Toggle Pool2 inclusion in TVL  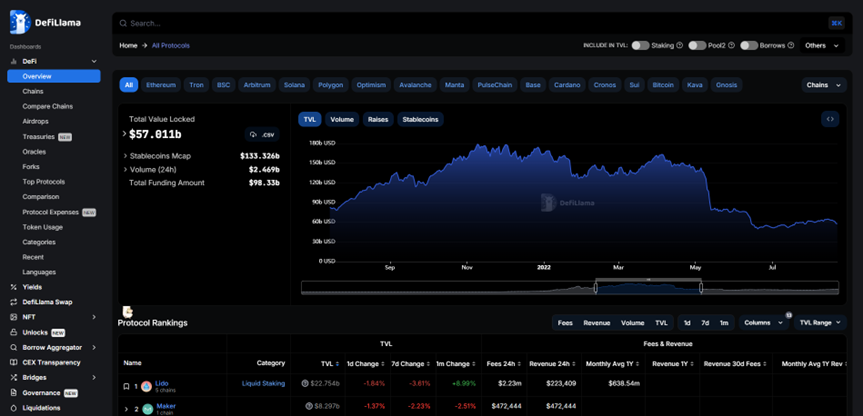click(697, 46)
